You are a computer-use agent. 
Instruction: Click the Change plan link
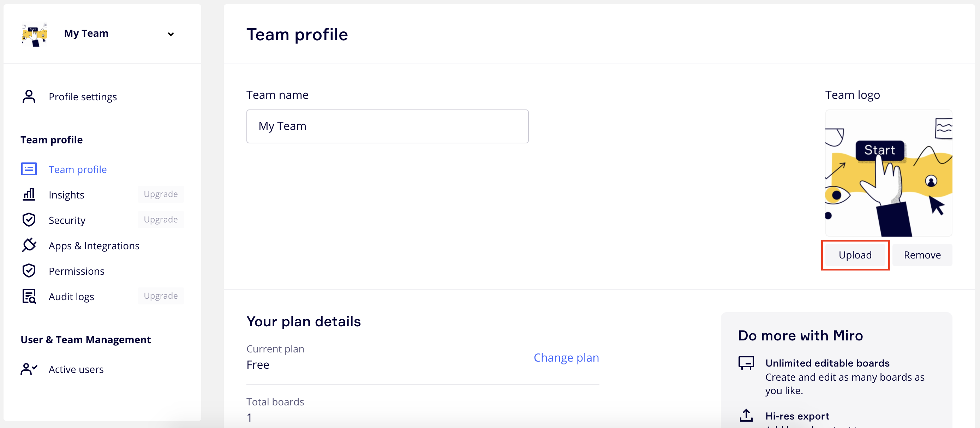pos(566,358)
